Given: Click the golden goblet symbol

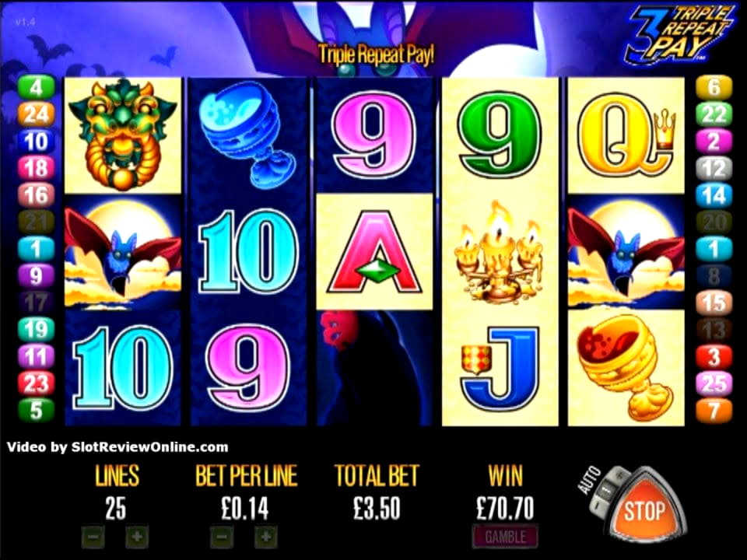Looking at the screenshot, I should coord(626,368).
